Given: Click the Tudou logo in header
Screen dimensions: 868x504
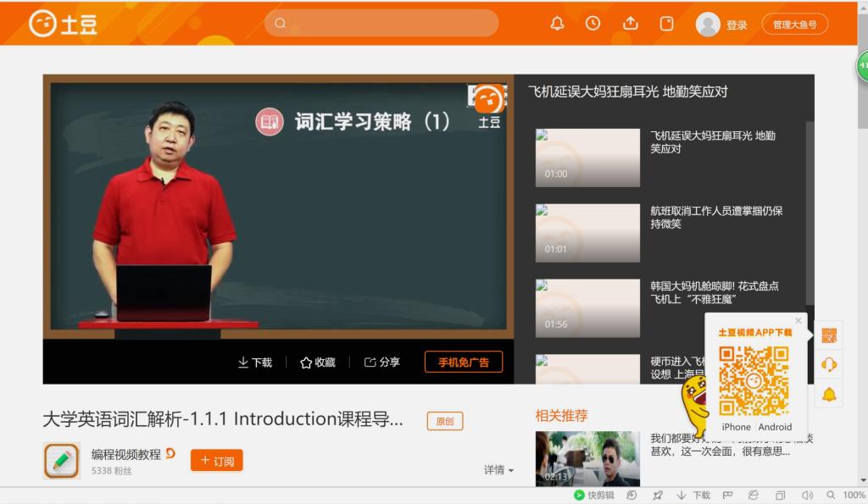Looking at the screenshot, I should click(x=63, y=24).
